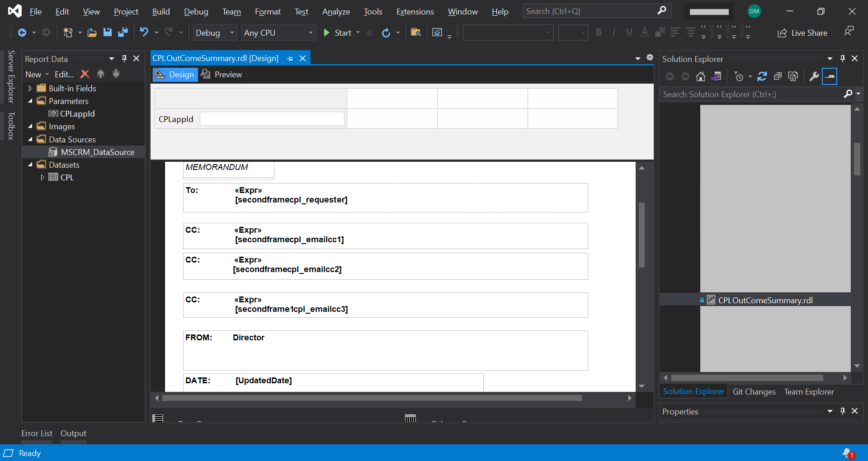Click the report designer vertical scrollbar thumb
This screenshot has width=868, height=461.
[642, 235]
